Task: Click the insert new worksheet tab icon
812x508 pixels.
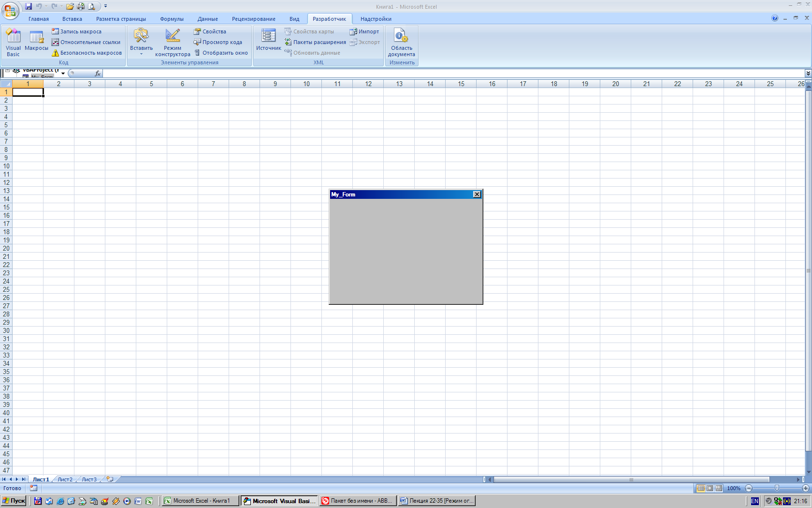Action: (110, 479)
